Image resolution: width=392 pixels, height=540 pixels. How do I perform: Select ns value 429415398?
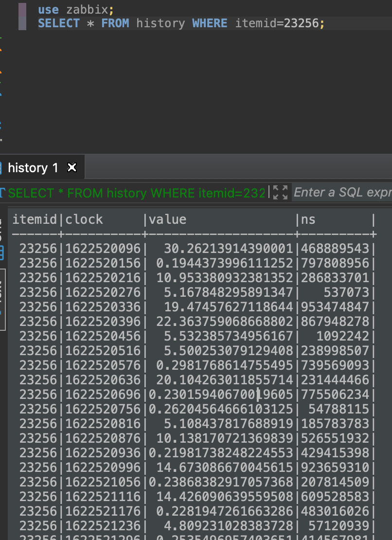coord(335,452)
